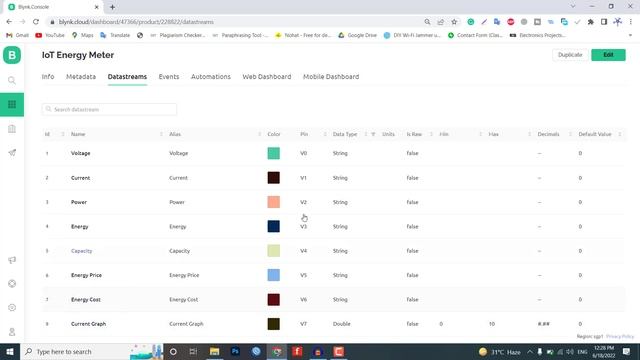This screenshot has height=360, width=640.
Task: Open Photoshop from taskbar
Action: point(235,351)
